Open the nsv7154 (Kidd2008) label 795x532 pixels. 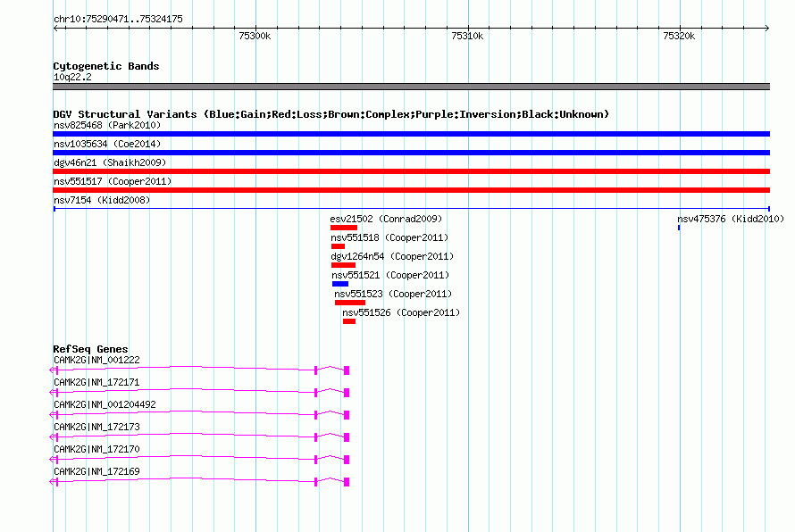point(102,200)
